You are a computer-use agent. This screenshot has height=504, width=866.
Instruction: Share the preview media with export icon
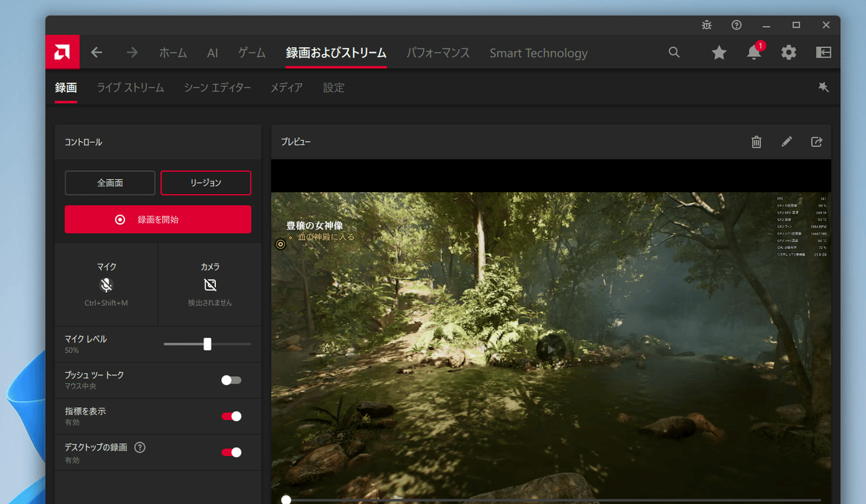pyautogui.click(x=817, y=142)
